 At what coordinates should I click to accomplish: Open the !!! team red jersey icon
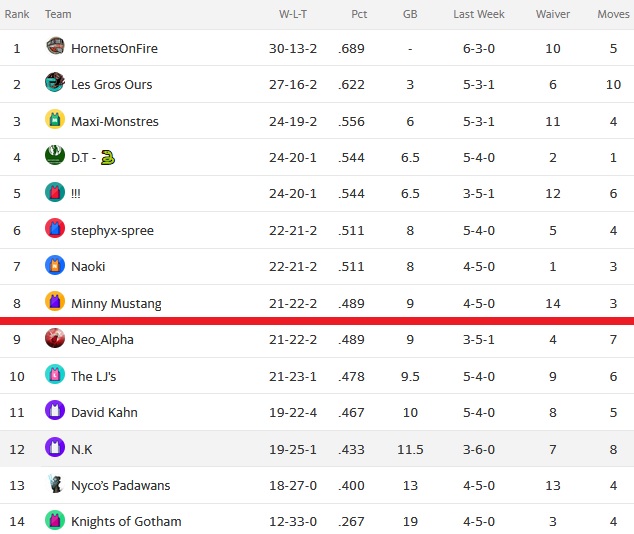coord(55,192)
